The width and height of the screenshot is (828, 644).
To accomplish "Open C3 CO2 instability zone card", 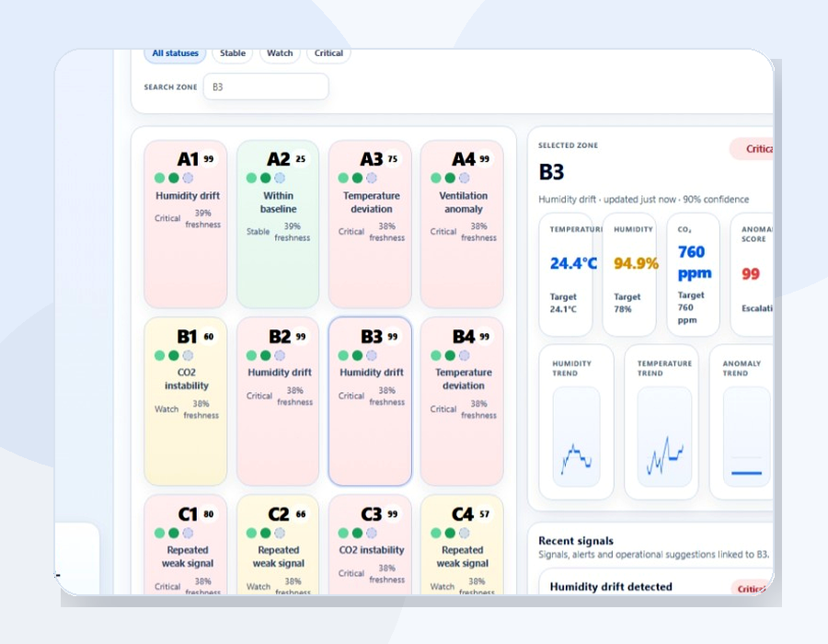I will click(370, 545).
